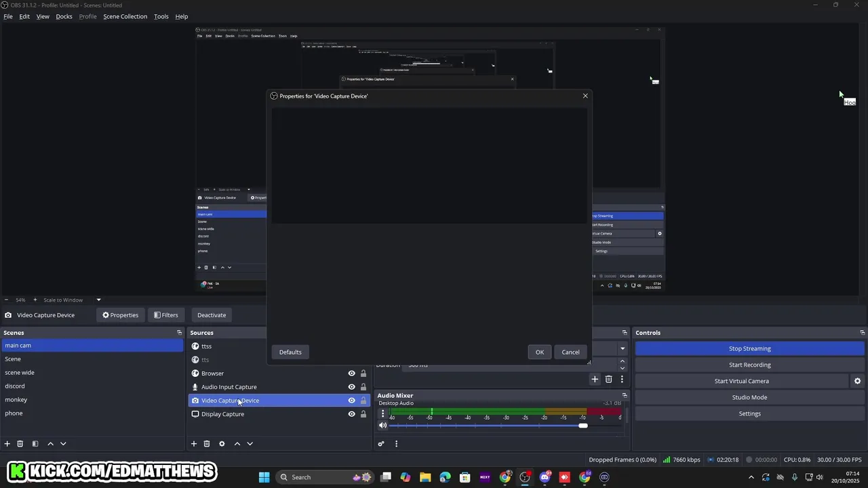Open Windows Start menu
This screenshot has height=488, width=868.
(x=264, y=477)
